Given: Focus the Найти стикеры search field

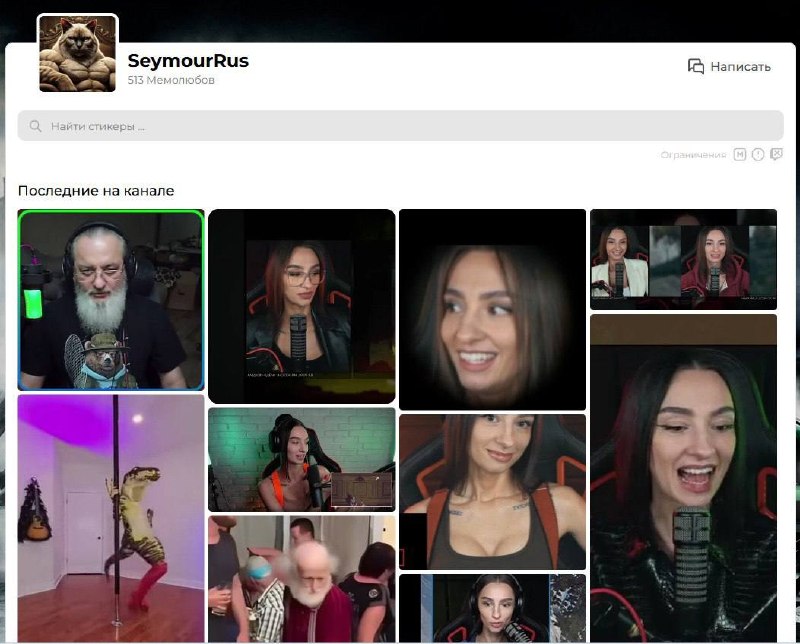Looking at the screenshot, I should click(400, 126).
